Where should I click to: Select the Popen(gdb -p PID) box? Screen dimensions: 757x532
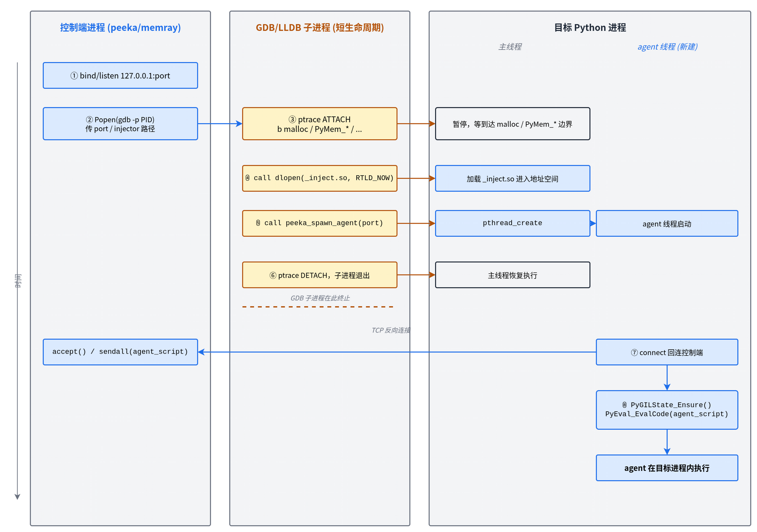coord(120,124)
